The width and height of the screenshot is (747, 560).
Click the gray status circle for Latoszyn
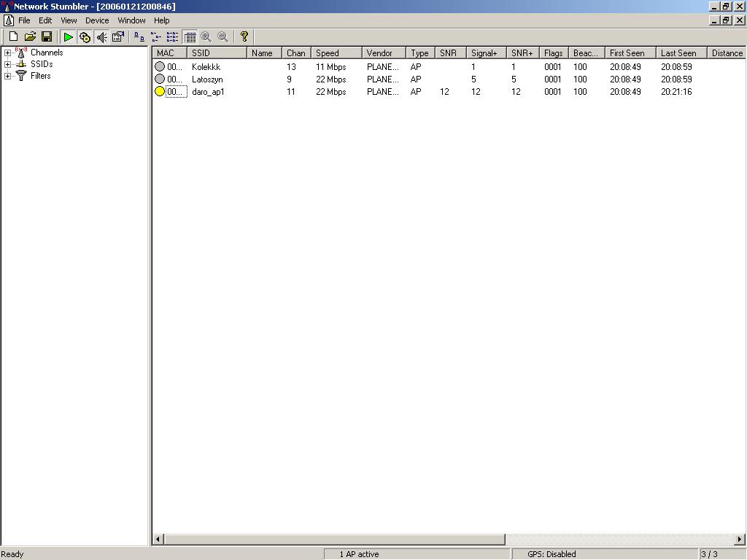(x=160, y=79)
